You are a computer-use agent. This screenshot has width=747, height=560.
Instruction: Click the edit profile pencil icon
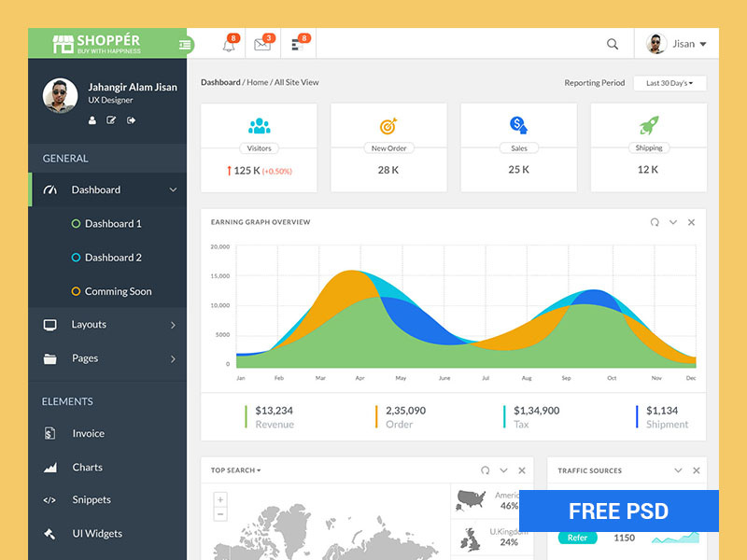(x=111, y=120)
